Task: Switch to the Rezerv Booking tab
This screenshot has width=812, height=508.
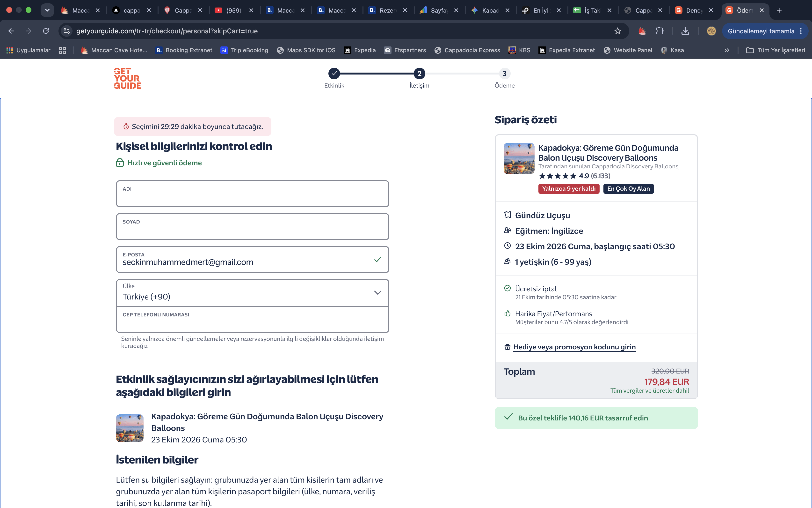Action: [388, 10]
